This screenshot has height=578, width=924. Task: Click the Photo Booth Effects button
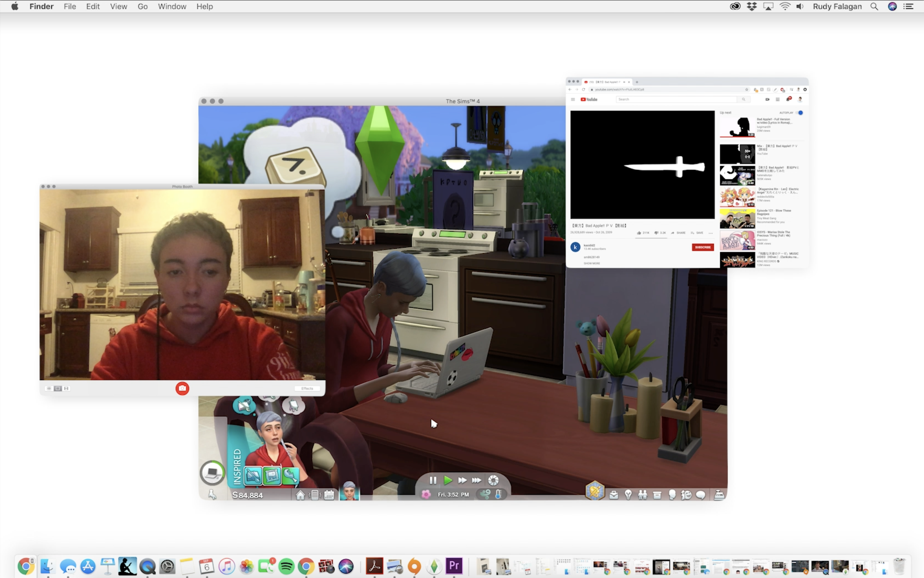[307, 388]
